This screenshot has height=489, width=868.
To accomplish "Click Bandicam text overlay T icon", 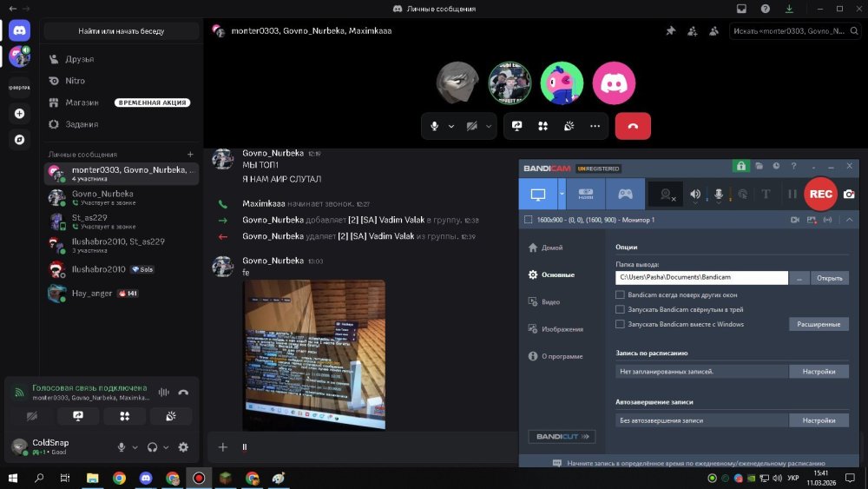I will click(x=766, y=194).
